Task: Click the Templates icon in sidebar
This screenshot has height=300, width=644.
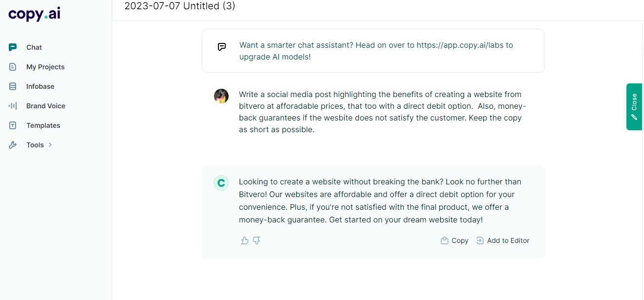Action: pos(13,125)
